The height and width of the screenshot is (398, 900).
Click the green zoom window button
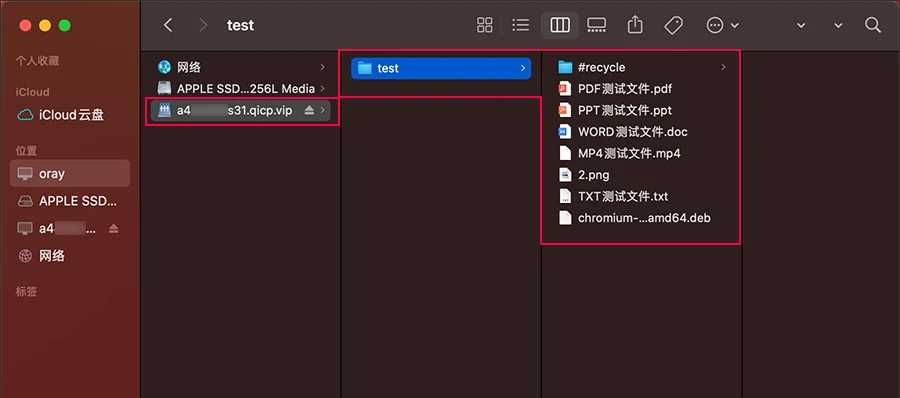click(x=64, y=25)
